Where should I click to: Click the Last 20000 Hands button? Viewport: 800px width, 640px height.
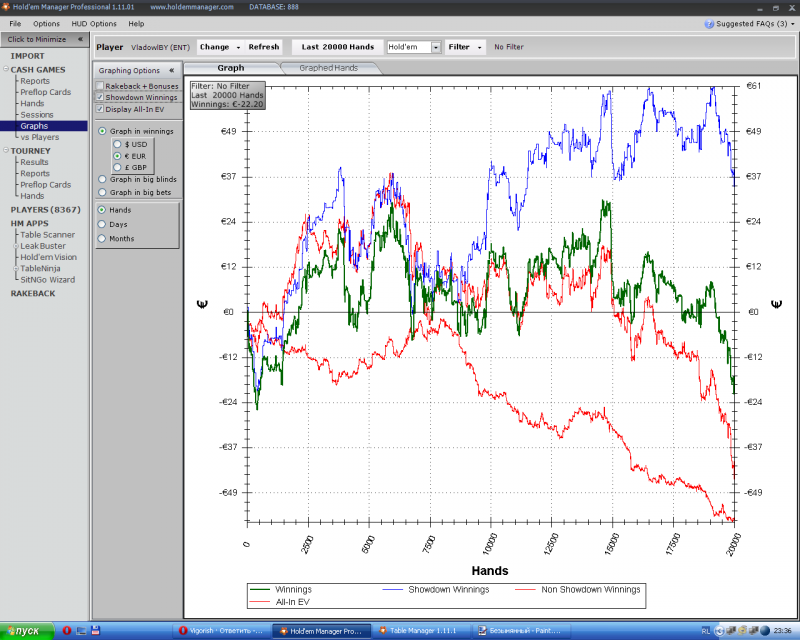coord(338,47)
